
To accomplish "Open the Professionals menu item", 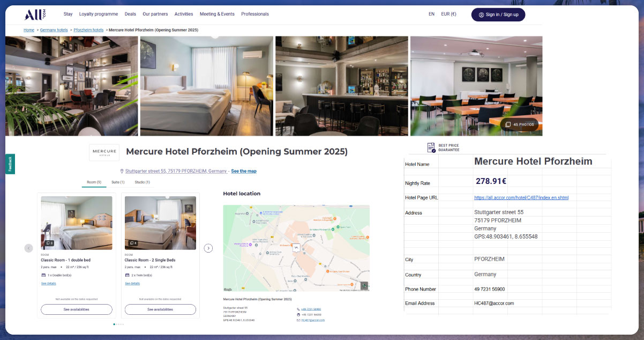I will click(255, 14).
